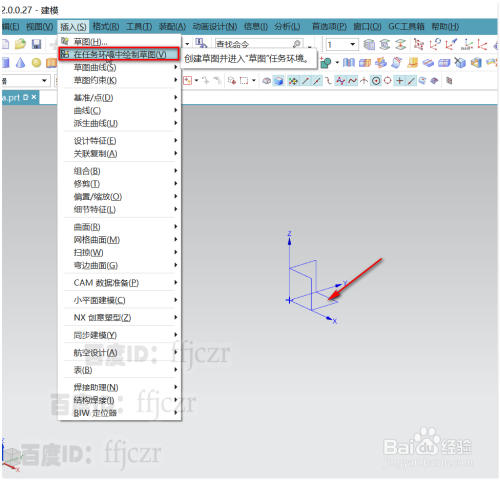500x480 pixels.
Task: Select 偏置/缩放(O) menu item
Action: 119,197
